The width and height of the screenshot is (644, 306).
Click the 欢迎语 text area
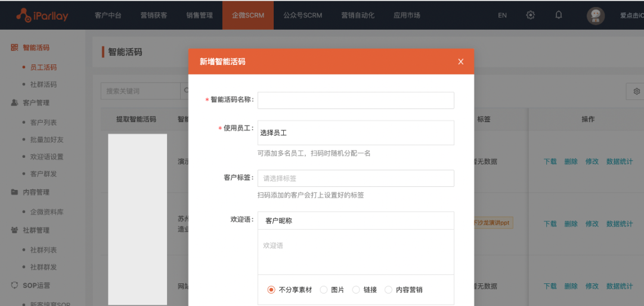click(x=355, y=252)
